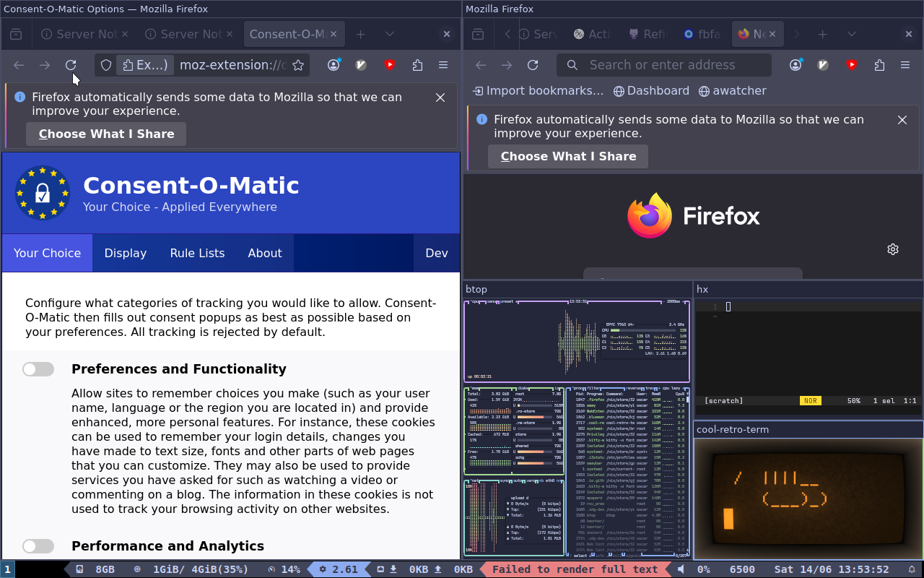Switch to the Display tab
The image size is (924, 578).
pyautogui.click(x=126, y=253)
